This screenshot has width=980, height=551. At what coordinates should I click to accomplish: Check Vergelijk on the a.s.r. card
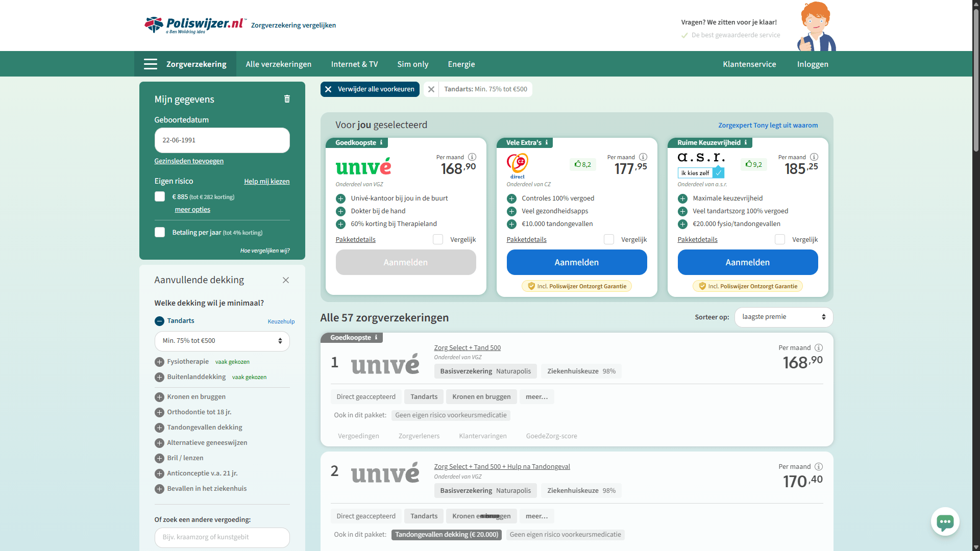pyautogui.click(x=780, y=240)
